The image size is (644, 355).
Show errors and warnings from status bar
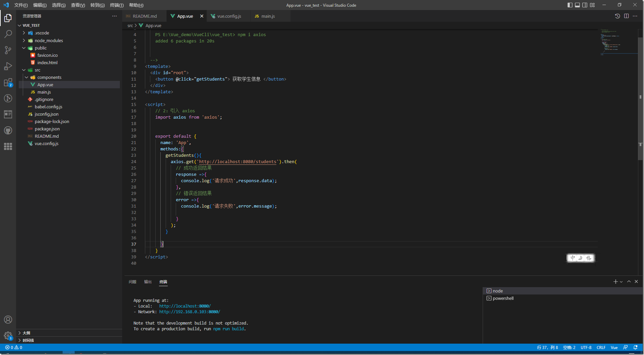point(14,348)
